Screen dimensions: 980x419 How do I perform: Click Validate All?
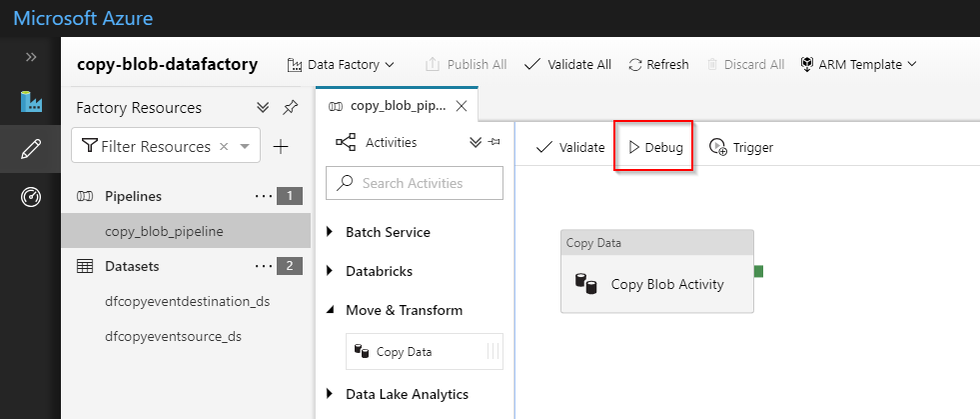click(x=567, y=64)
